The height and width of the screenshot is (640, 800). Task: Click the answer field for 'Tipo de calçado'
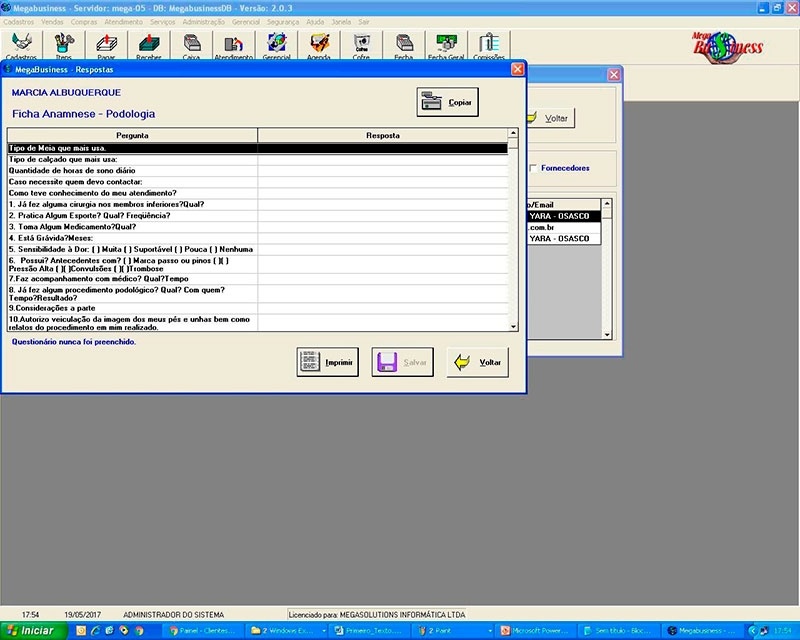tap(382, 159)
